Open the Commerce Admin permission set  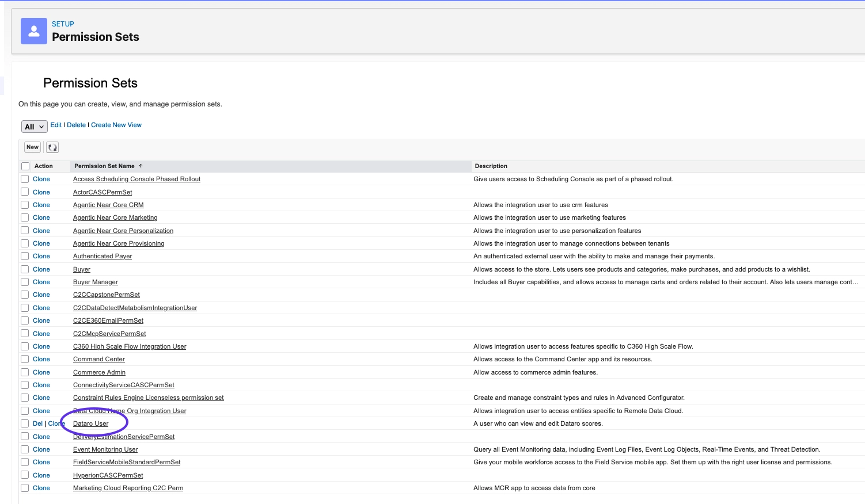click(x=99, y=372)
